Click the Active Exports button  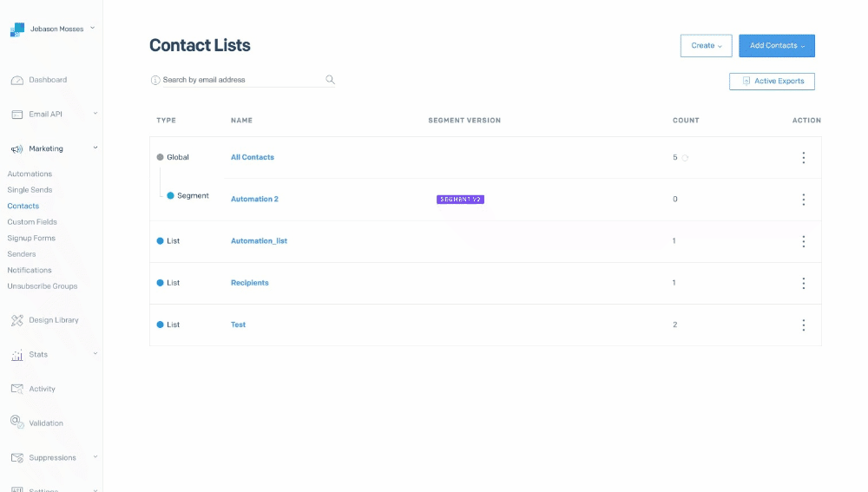(x=772, y=82)
